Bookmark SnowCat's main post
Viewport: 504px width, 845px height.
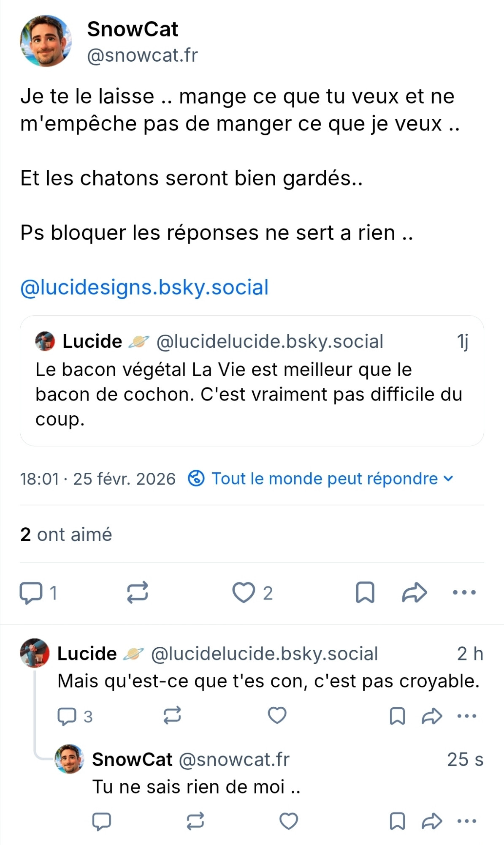coord(365,592)
